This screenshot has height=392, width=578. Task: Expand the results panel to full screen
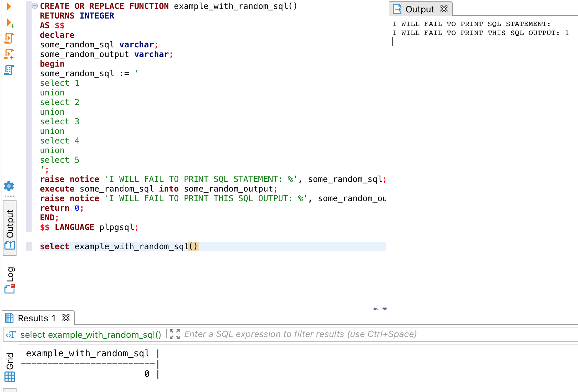point(174,334)
